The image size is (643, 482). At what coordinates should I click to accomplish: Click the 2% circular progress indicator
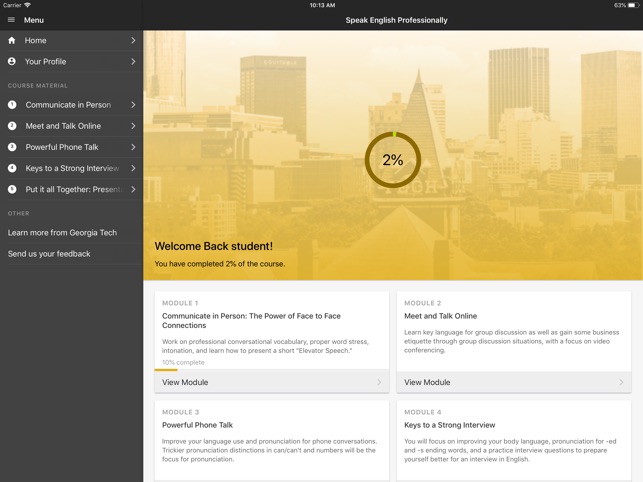click(392, 160)
